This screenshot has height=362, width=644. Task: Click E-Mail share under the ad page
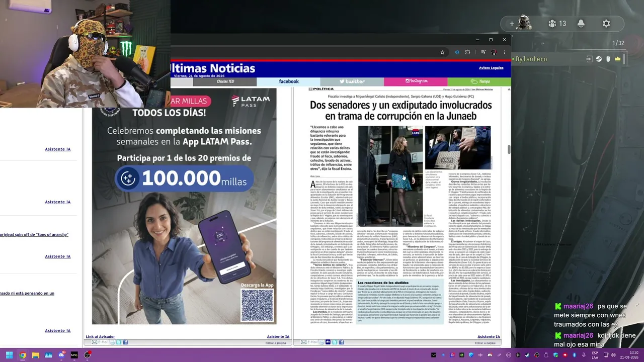100,342
